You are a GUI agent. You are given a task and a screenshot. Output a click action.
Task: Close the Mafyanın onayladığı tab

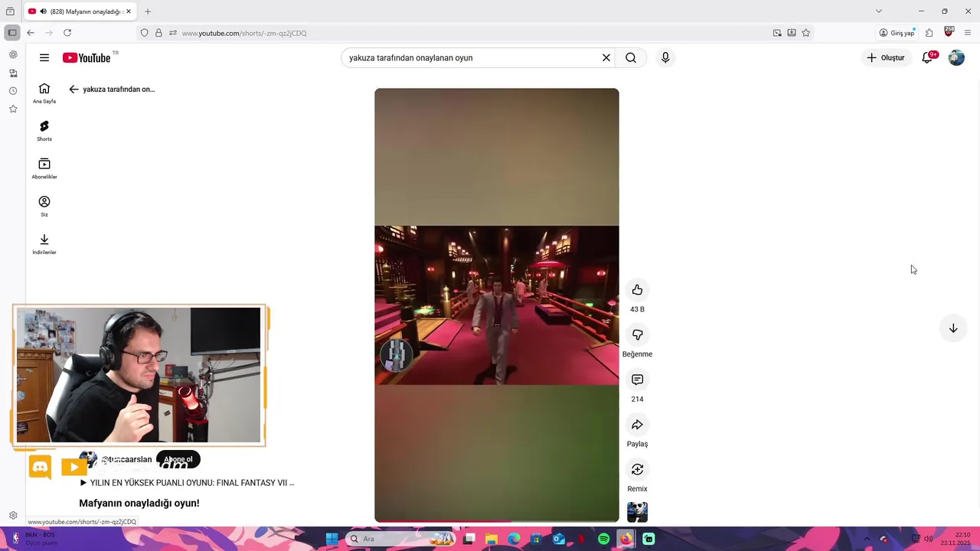tap(129, 11)
